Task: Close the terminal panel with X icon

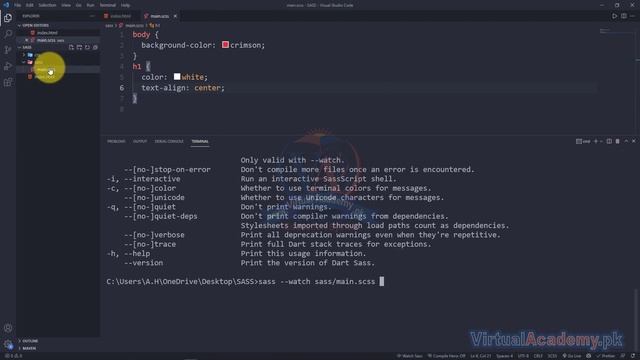Action: point(633,141)
